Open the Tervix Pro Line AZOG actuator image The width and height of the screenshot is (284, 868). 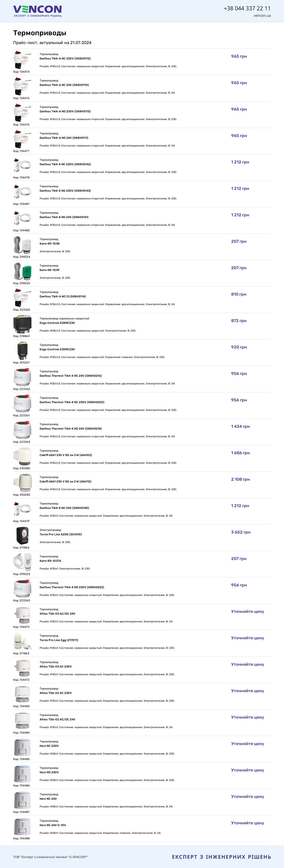[23, 536]
